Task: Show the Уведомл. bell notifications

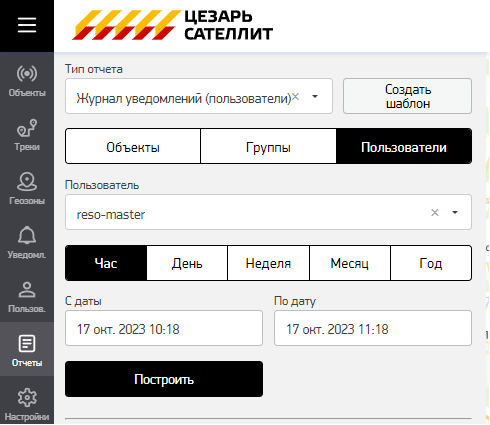Action: point(27,243)
